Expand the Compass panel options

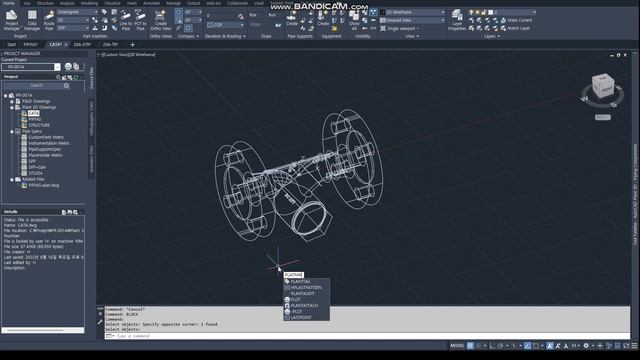click(188, 36)
